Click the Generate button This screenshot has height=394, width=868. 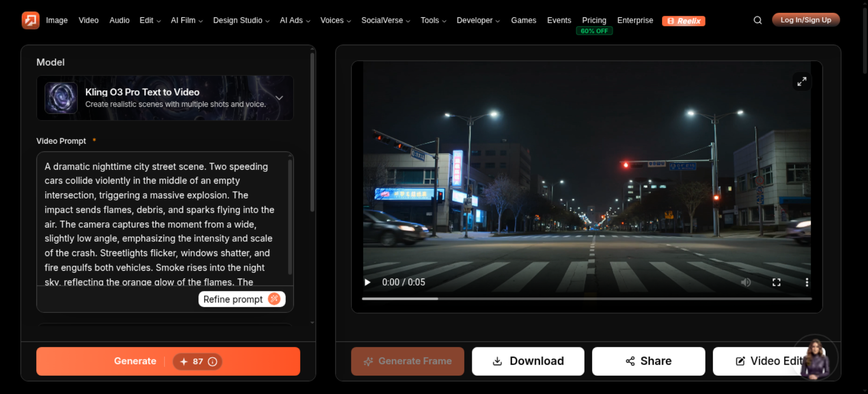[168, 361]
